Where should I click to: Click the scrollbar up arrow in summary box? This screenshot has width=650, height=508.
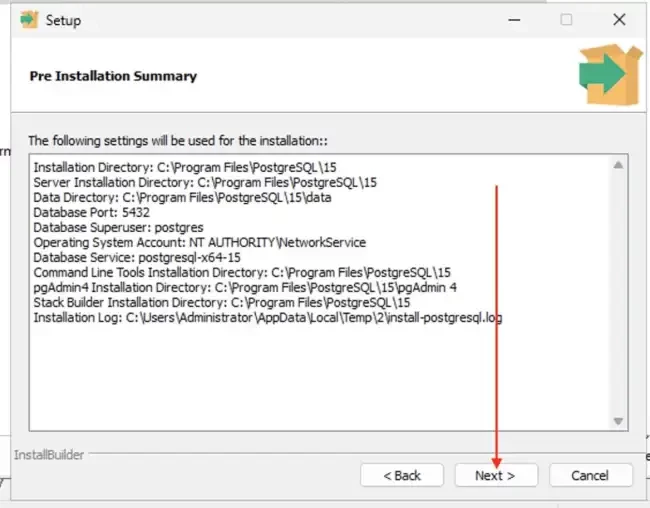618,165
